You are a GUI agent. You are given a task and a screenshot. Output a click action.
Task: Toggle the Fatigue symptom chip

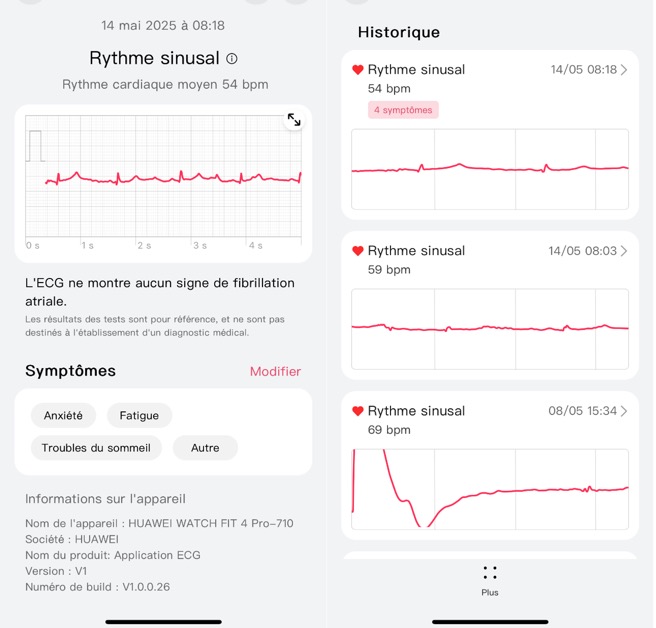click(140, 415)
